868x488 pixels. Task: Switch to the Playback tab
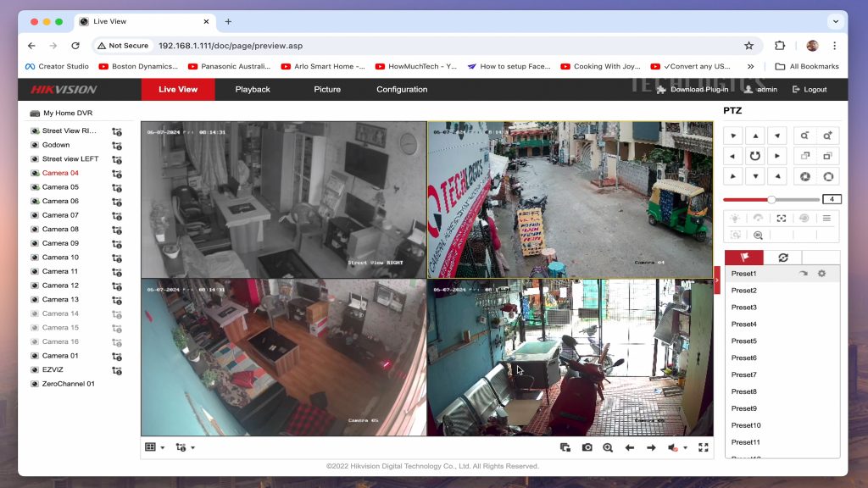(253, 90)
